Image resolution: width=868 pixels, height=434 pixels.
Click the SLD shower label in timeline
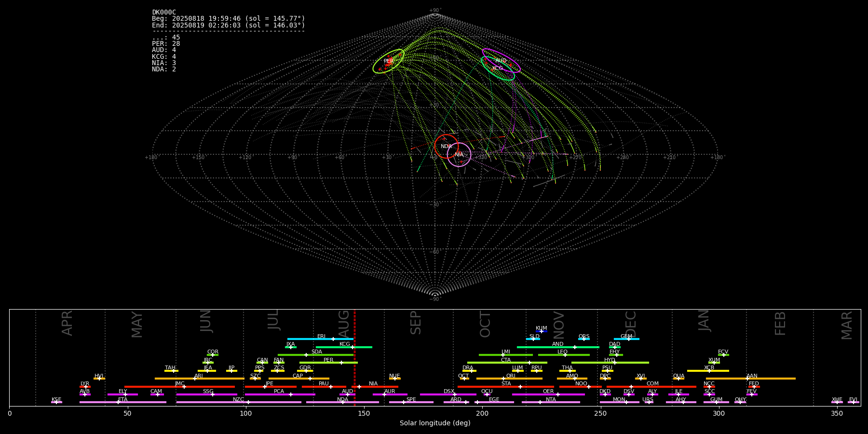(534, 337)
